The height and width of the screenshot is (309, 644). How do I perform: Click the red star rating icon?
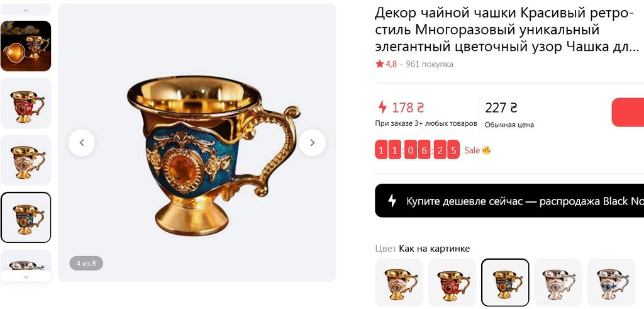click(379, 64)
